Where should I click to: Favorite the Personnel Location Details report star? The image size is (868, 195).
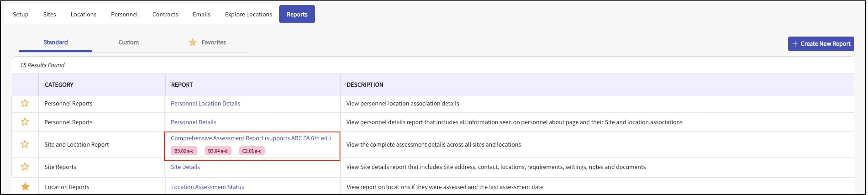(25, 103)
